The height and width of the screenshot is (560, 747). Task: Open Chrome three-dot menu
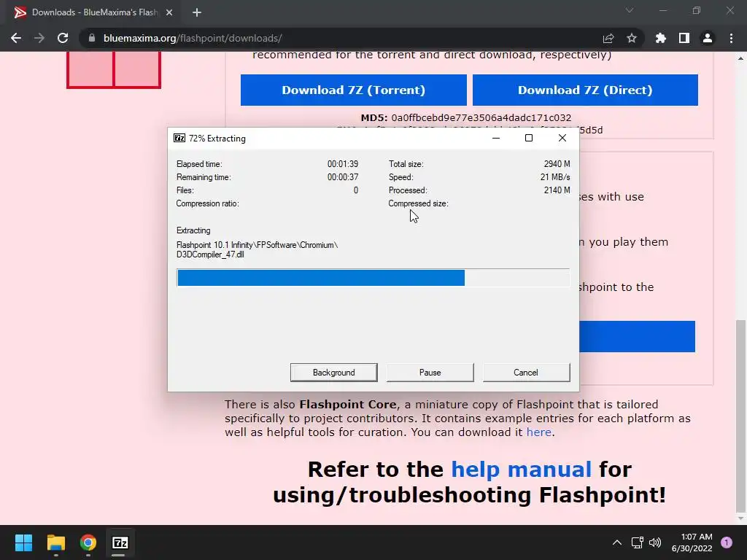(731, 38)
